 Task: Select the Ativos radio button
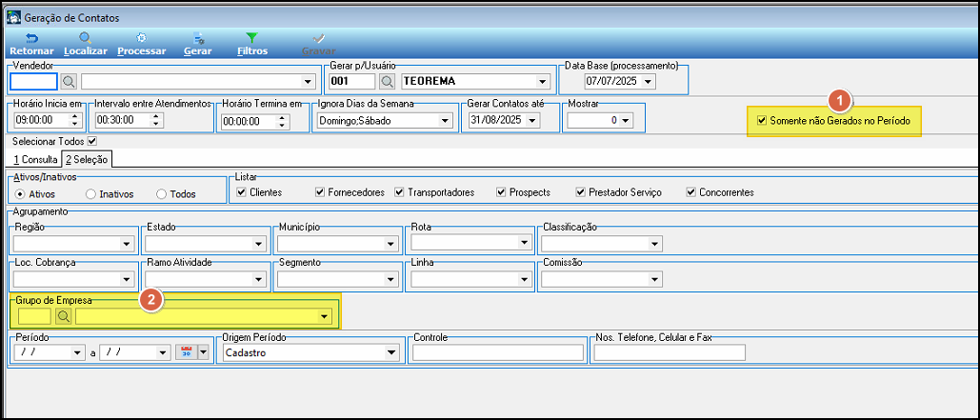click(x=20, y=193)
